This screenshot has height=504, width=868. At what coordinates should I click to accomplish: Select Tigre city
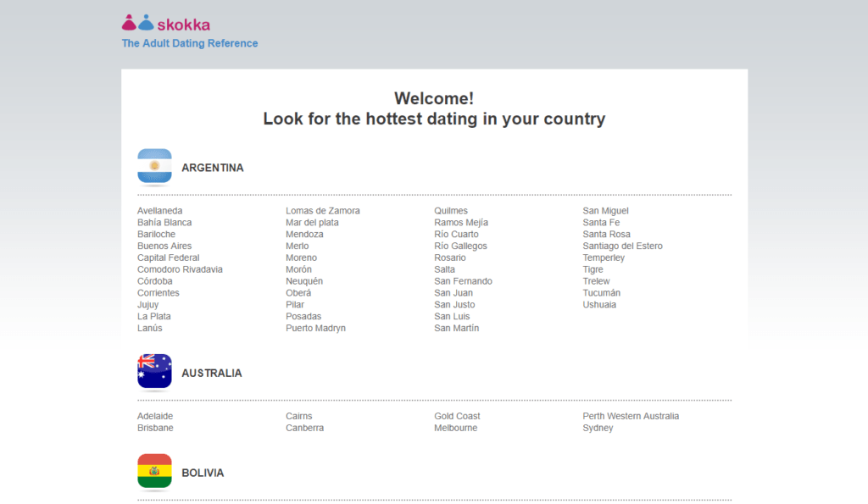(x=593, y=269)
